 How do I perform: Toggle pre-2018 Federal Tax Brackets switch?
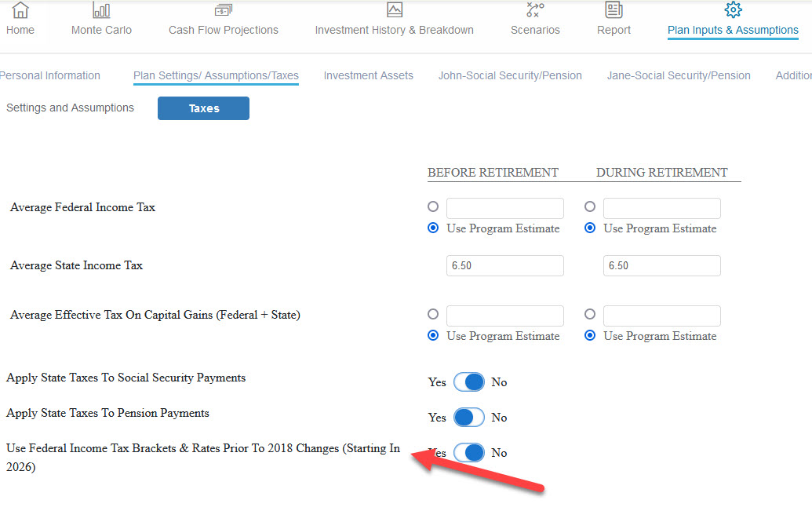pos(469,453)
